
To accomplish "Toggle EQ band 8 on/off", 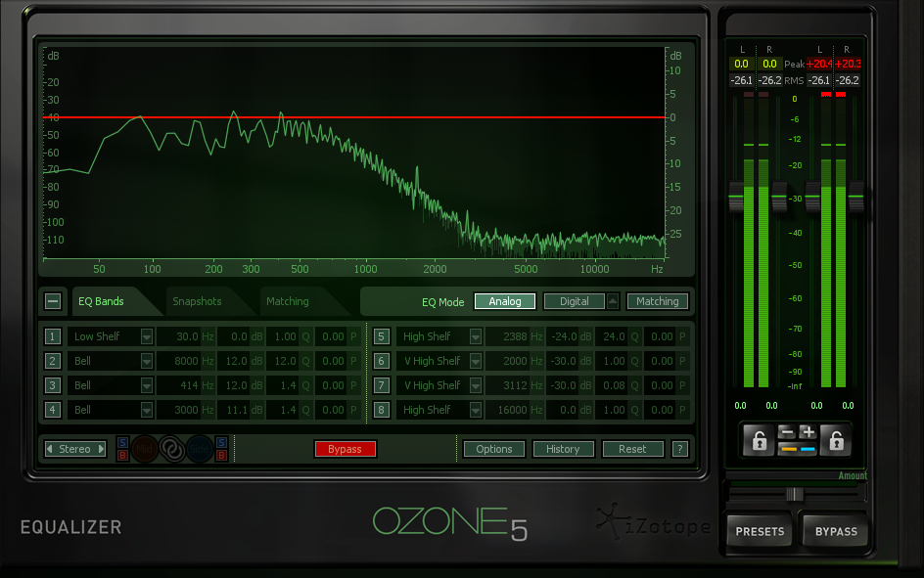I will tap(382, 410).
